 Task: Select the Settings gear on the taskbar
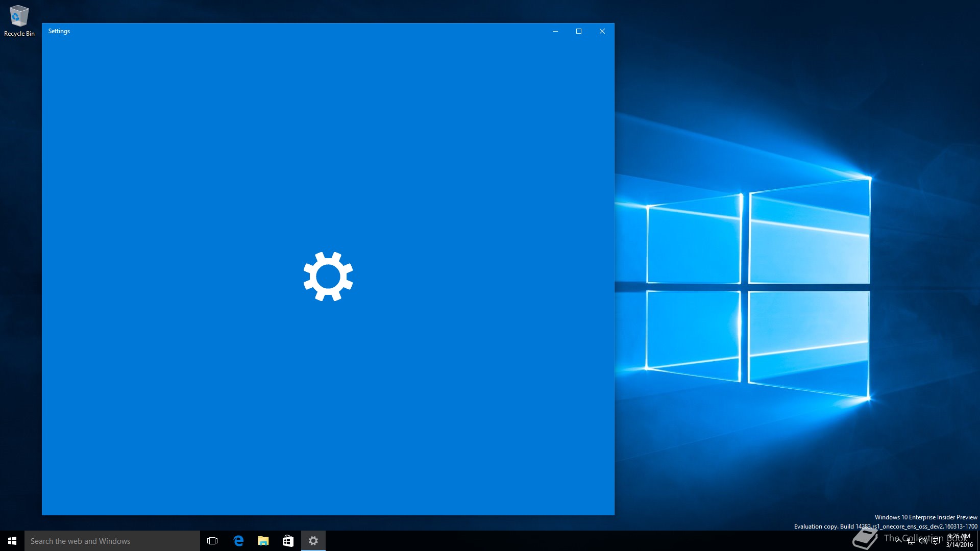point(313,541)
